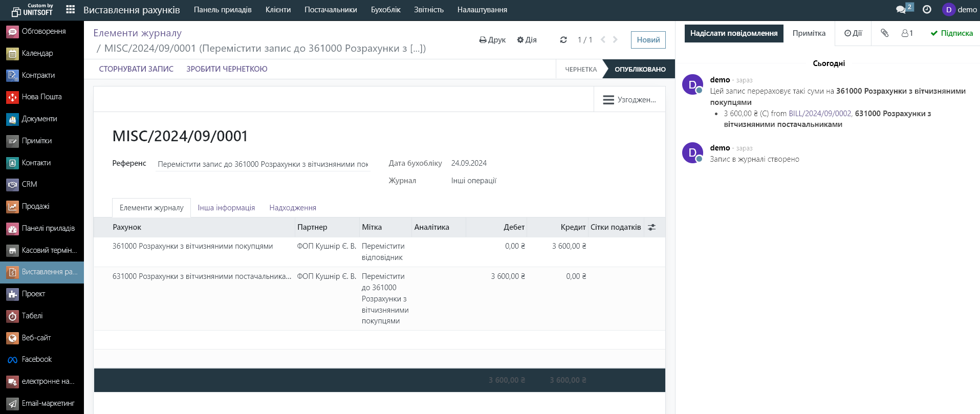This screenshot has height=414, width=980.
Task: Click the conversations chat bubble icon
Action: click(901, 10)
